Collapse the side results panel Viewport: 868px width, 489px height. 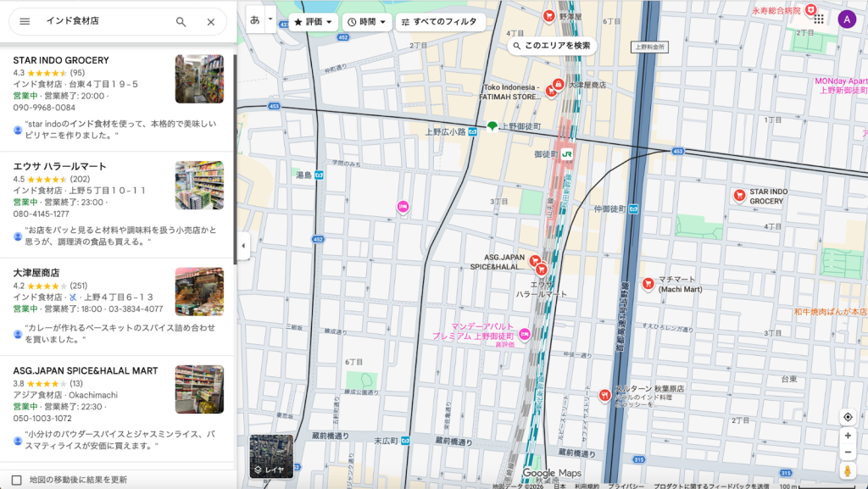pyautogui.click(x=243, y=246)
